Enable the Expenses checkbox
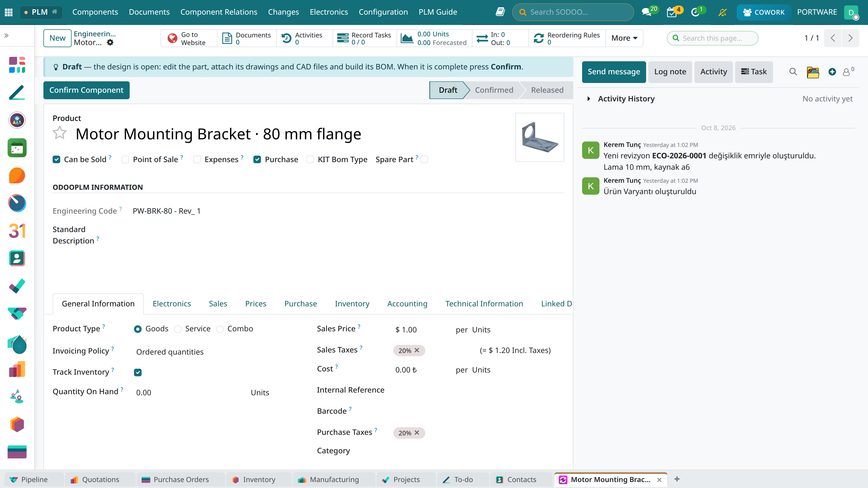Image resolution: width=868 pixels, height=488 pixels. [x=197, y=159]
